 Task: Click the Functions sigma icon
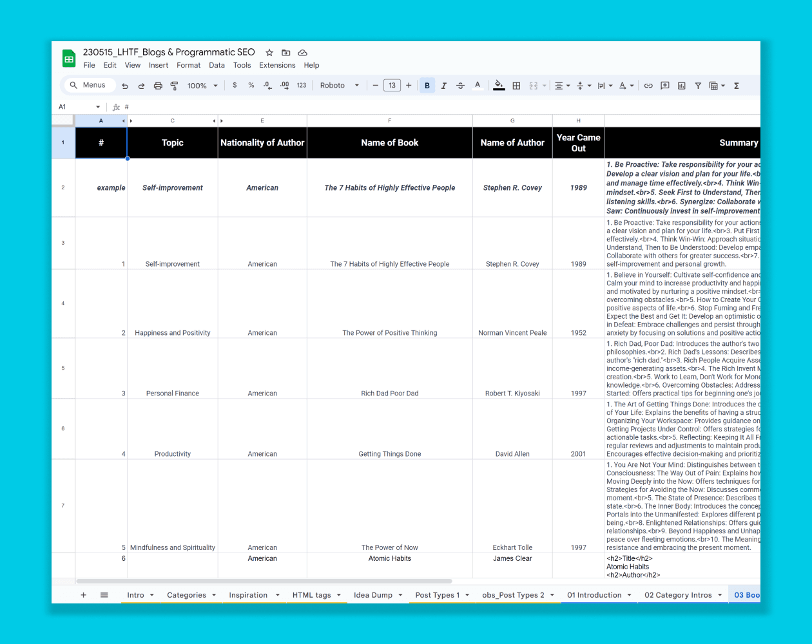[x=736, y=86]
